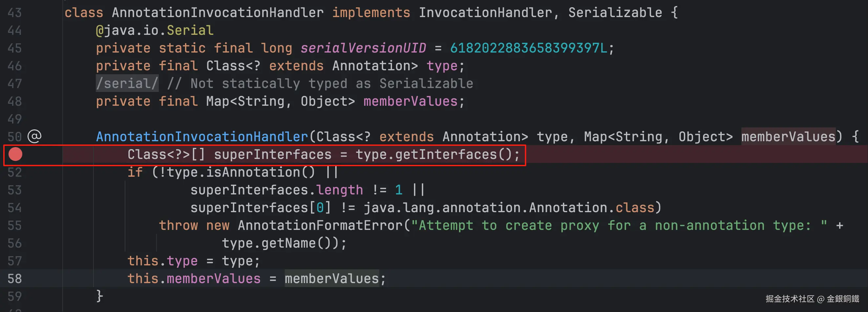
Task: Click the 6182022883658399397L number literal
Action: [529, 48]
